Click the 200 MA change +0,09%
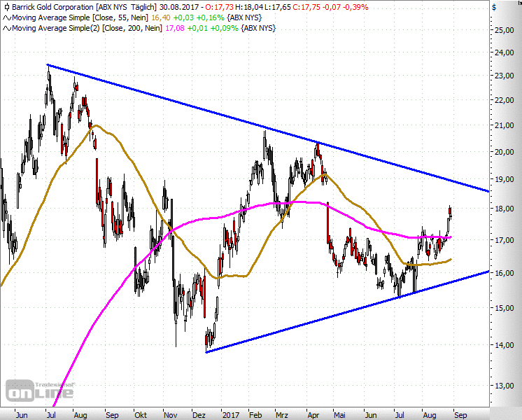The width and height of the screenshot is (522, 420). (x=225, y=28)
